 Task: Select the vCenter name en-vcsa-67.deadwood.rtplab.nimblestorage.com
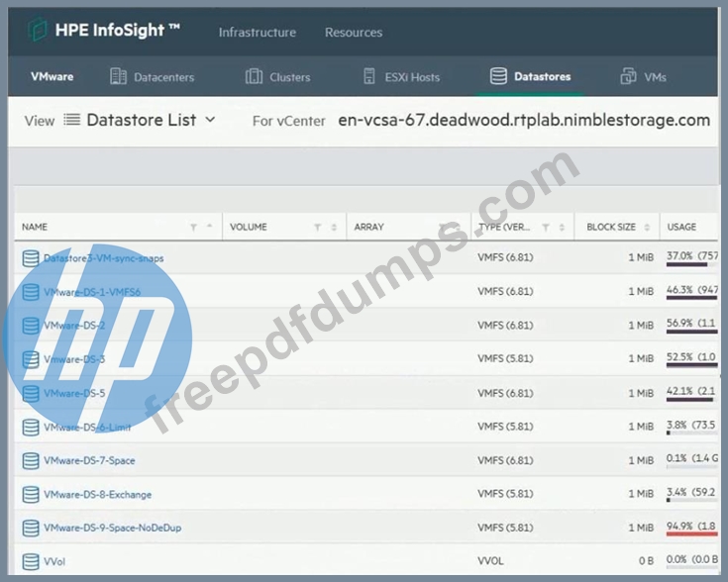pos(524,120)
